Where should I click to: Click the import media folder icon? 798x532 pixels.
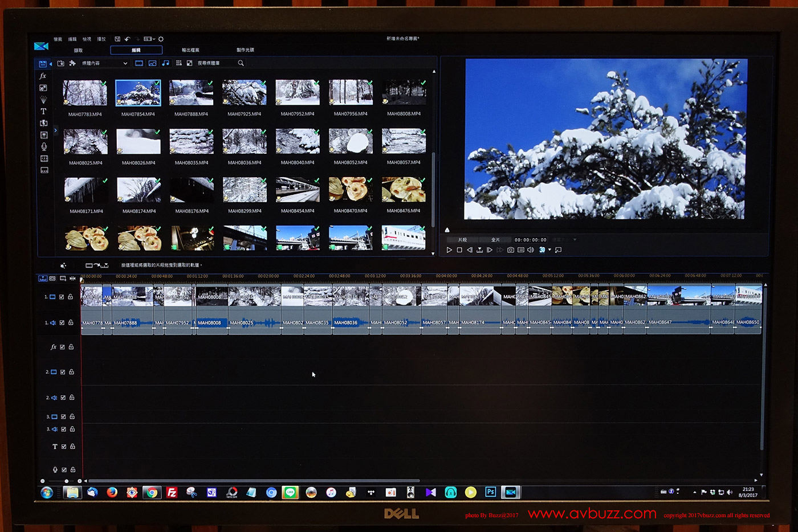(x=61, y=63)
